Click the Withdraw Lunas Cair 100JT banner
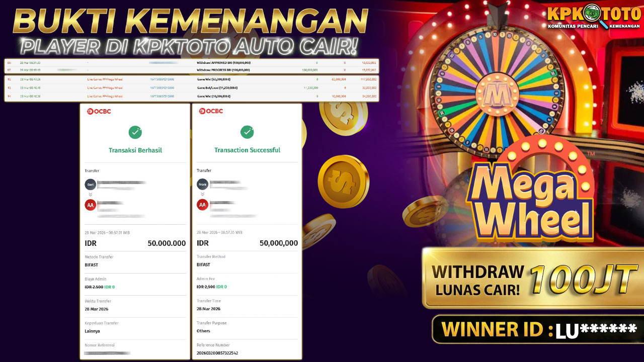This screenshot has height=362, width=644. click(531, 279)
